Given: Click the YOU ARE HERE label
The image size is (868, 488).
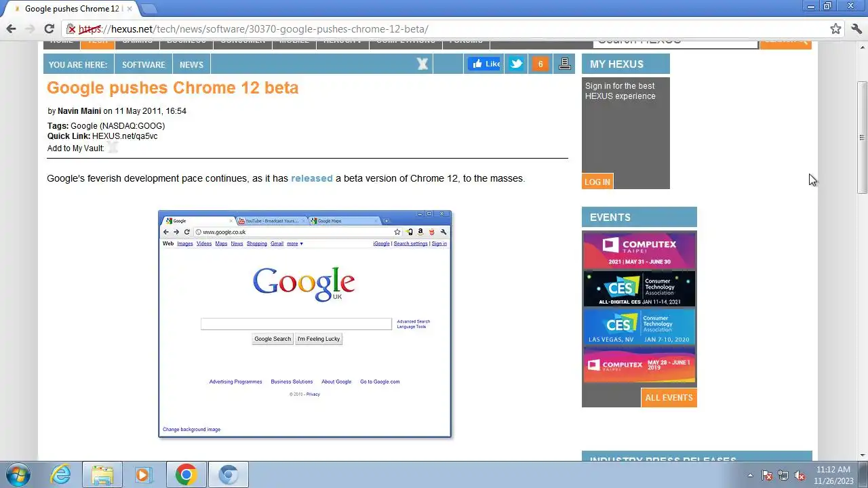Looking at the screenshot, I should tap(78, 64).
